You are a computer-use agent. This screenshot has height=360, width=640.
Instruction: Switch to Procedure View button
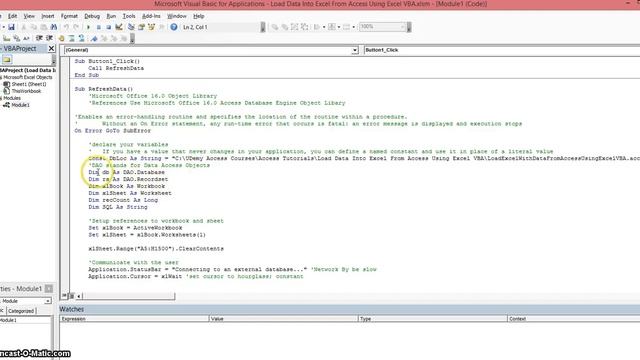pos(64,296)
